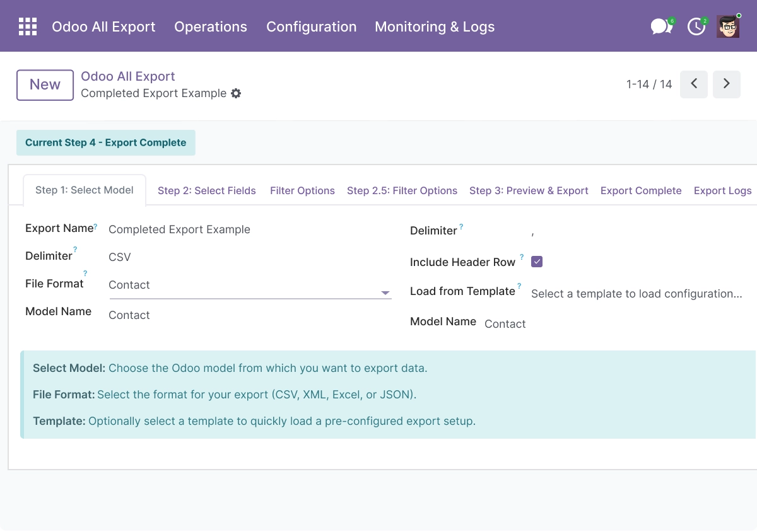Switch to Step 2: Select Fields tab
The image size is (757, 532).
tap(207, 190)
